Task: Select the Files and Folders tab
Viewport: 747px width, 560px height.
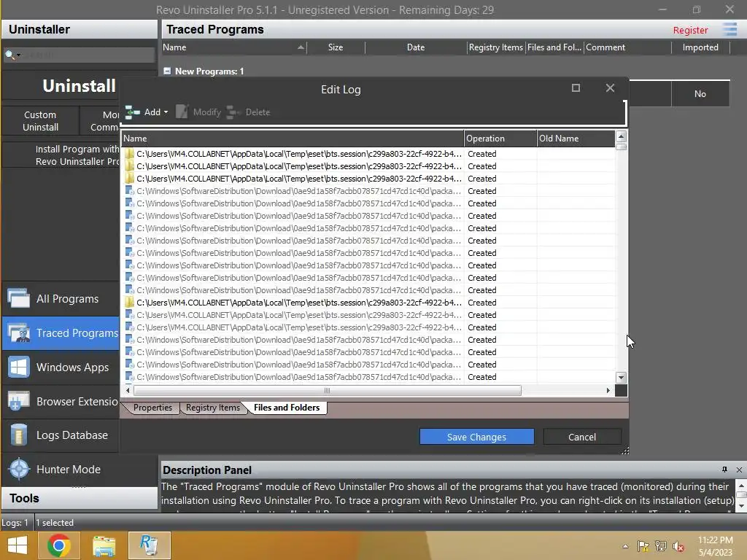Action: tap(287, 408)
